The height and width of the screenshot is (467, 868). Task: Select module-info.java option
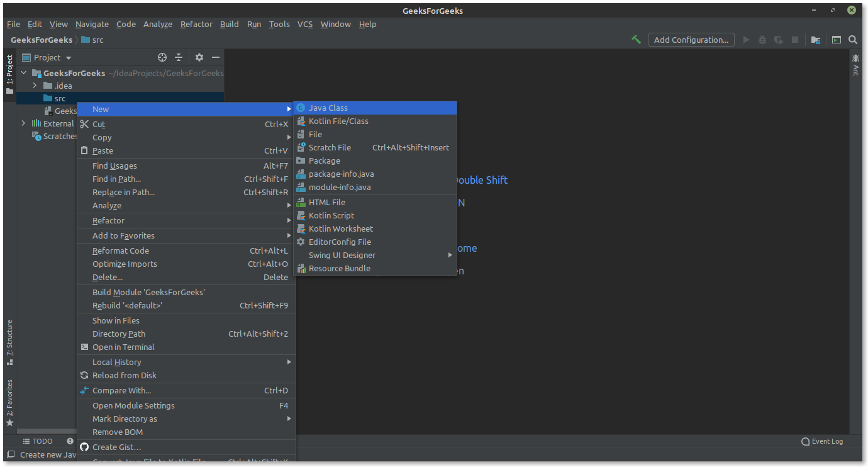pyautogui.click(x=376, y=187)
